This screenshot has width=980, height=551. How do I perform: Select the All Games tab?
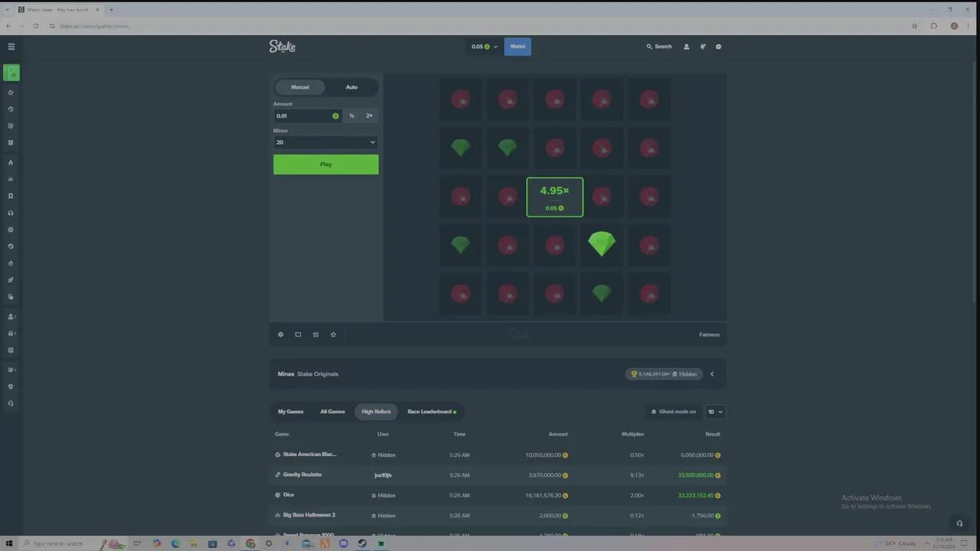point(332,412)
